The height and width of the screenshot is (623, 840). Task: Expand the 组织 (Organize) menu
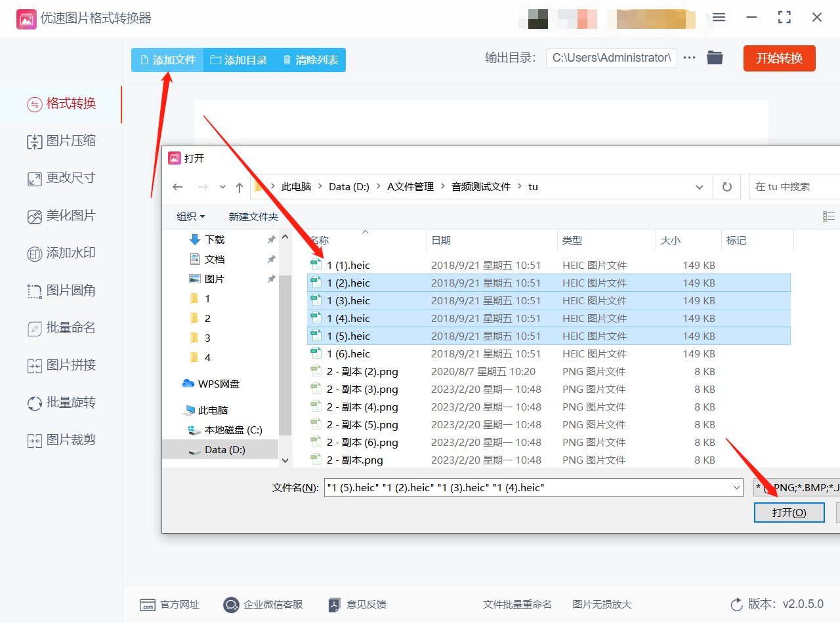pyautogui.click(x=190, y=216)
